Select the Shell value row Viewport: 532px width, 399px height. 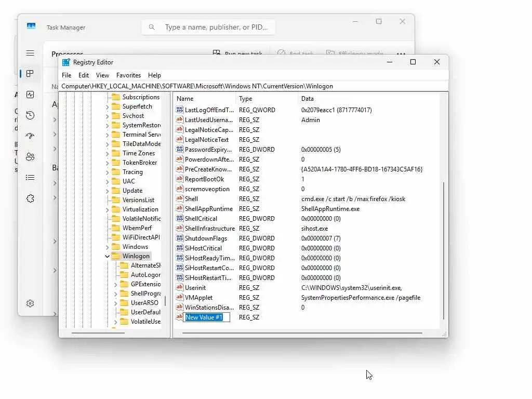(305, 199)
